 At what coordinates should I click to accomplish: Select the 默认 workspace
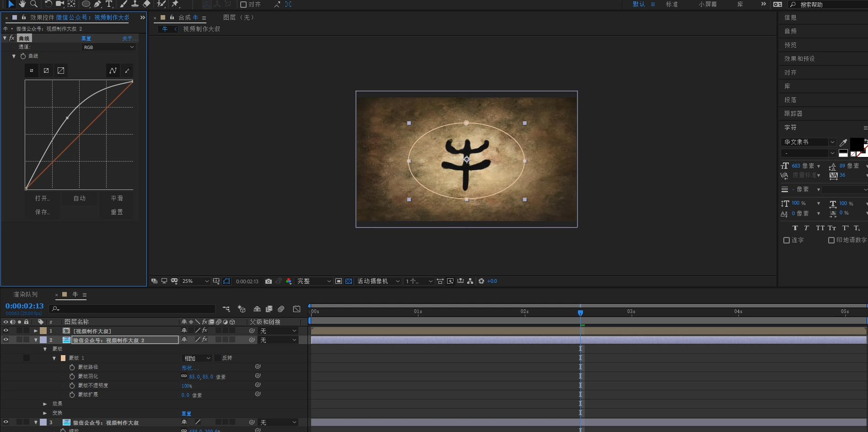tap(639, 4)
